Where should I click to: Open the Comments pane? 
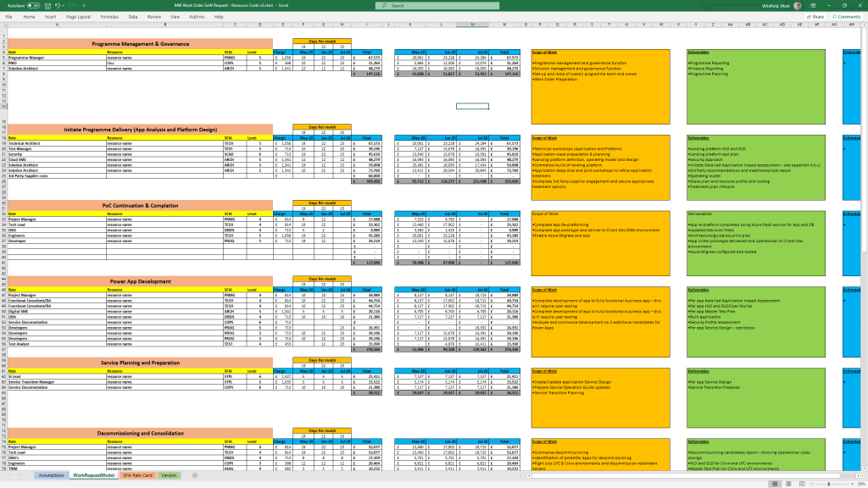click(x=848, y=16)
